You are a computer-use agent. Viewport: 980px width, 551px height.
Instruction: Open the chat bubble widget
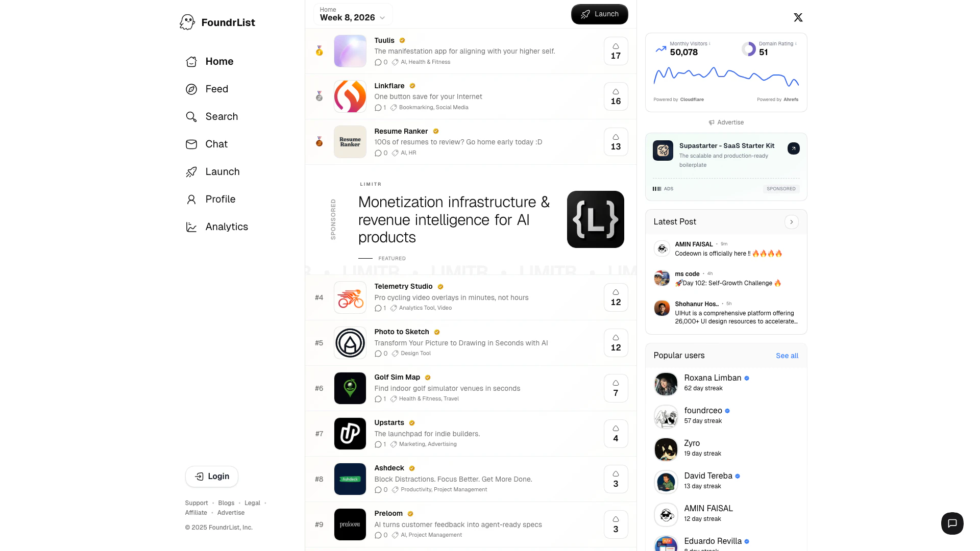tap(952, 523)
